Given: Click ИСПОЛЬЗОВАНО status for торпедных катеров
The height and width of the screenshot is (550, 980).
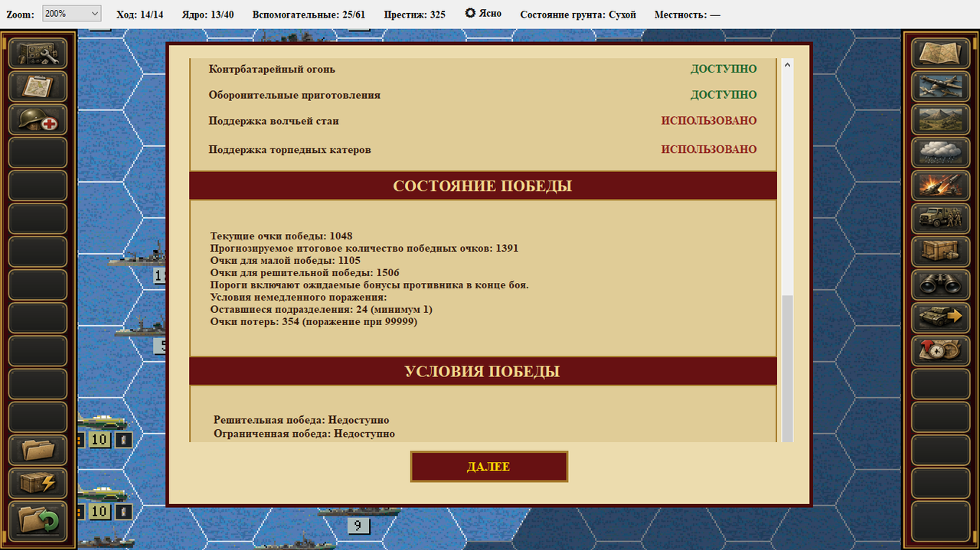Looking at the screenshot, I should coord(709,149).
